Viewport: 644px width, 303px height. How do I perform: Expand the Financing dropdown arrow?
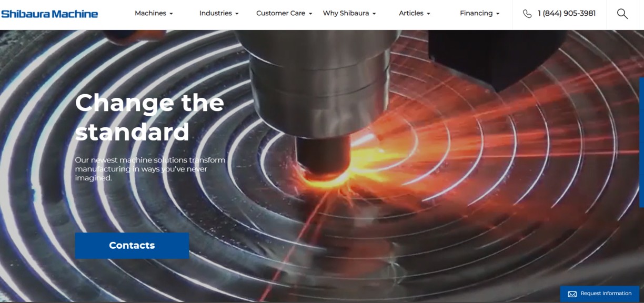click(498, 14)
